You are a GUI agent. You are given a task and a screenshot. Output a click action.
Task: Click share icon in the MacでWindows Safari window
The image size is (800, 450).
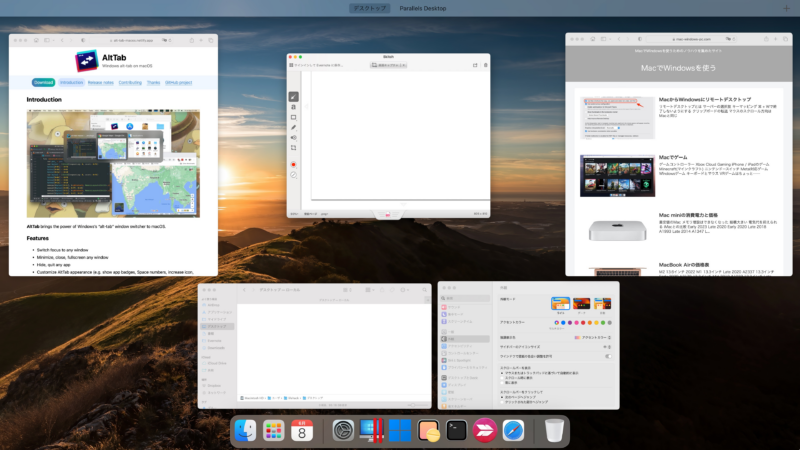(x=766, y=39)
